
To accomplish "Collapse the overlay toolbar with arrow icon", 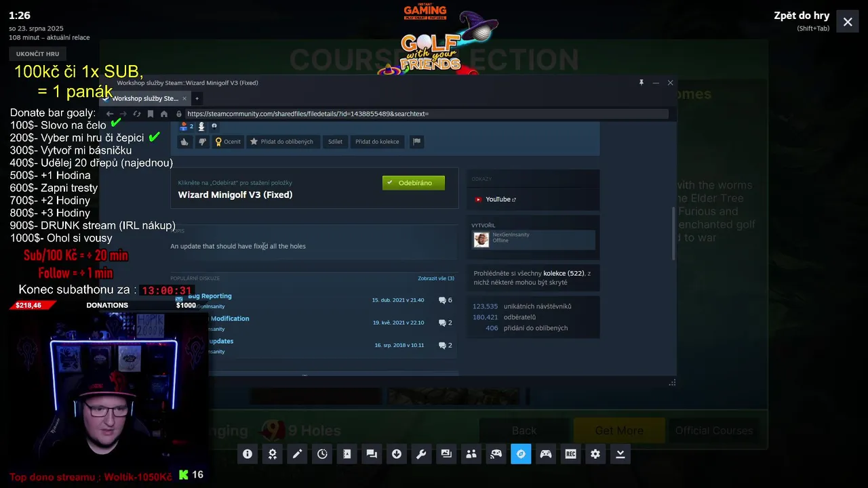I will (620, 454).
